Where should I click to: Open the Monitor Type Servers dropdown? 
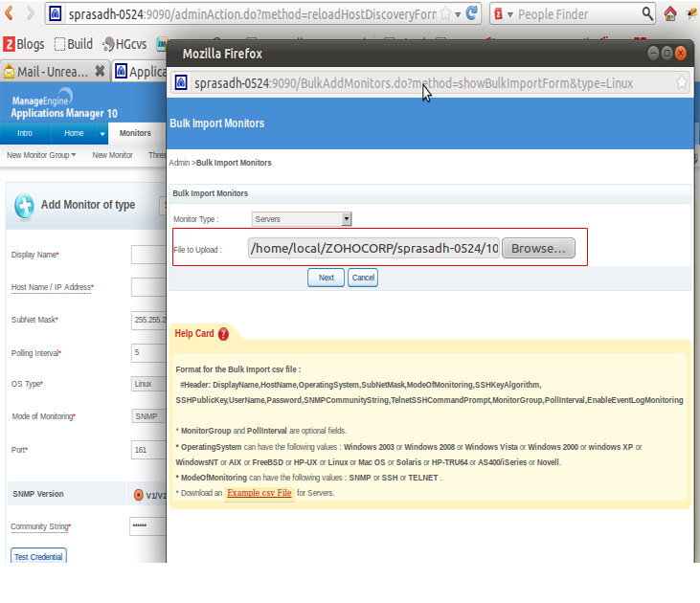click(302, 219)
